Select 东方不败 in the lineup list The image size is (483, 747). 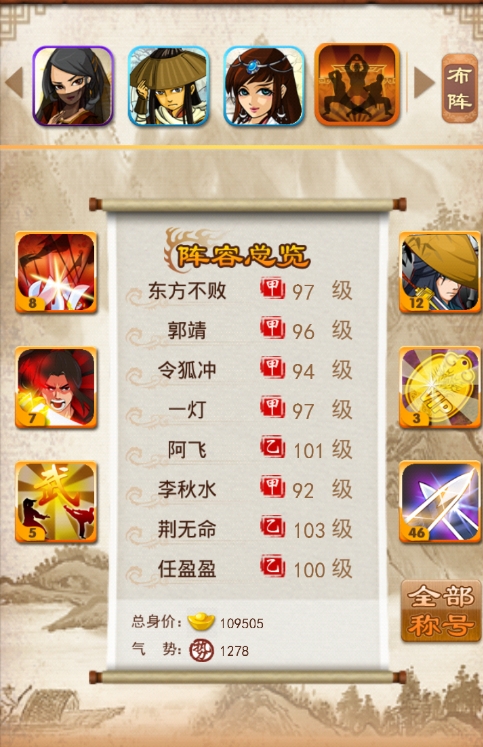pyautogui.click(x=241, y=291)
